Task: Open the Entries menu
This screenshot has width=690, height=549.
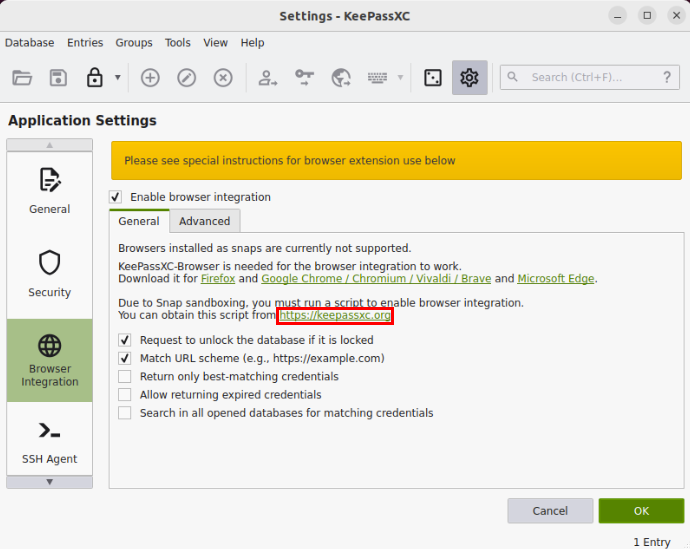Action: pos(85,43)
